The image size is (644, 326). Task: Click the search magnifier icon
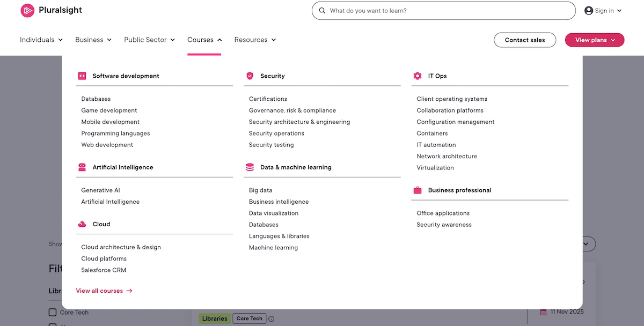[322, 10]
